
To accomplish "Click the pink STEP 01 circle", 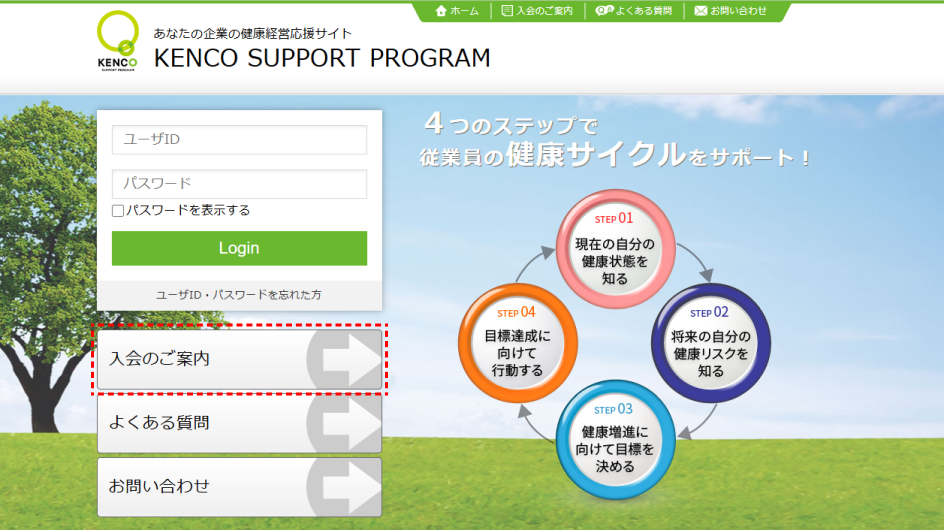I will (615, 249).
